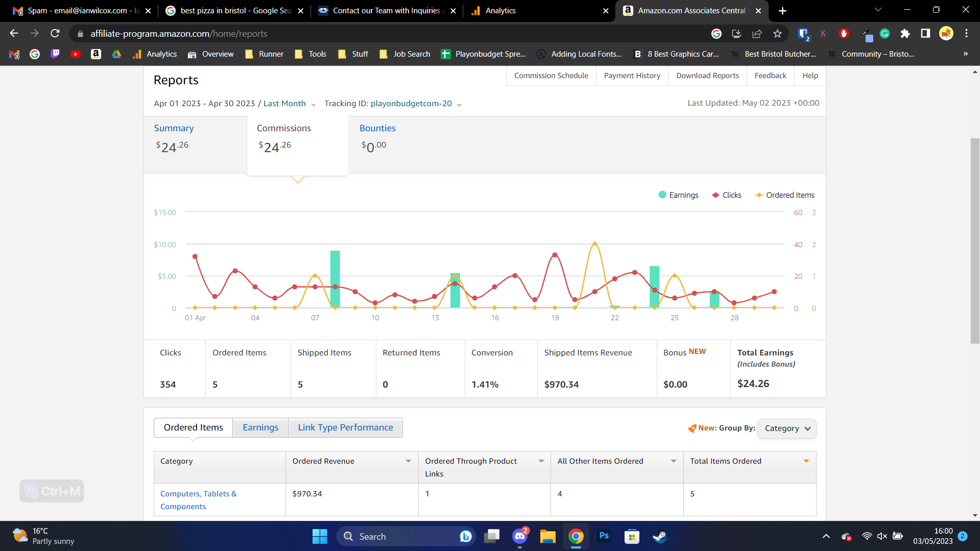Open the Twitch bookmark icon

[x=55, y=54]
